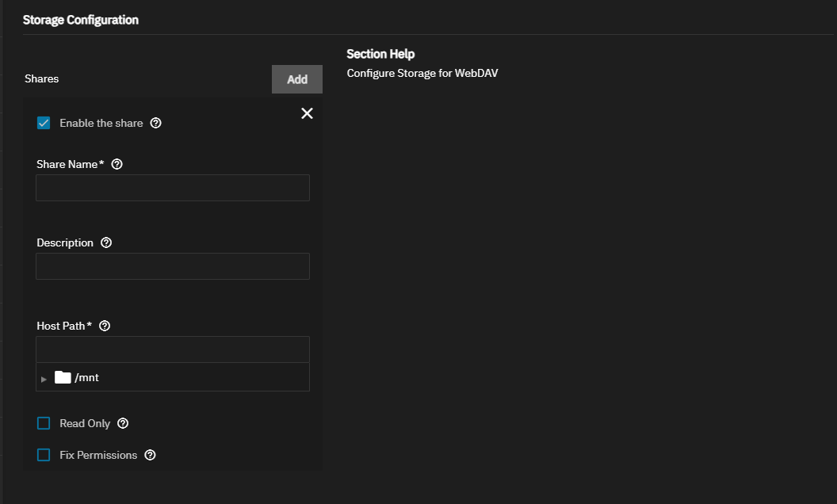Uncheck the Enable the share checkbox
The height and width of the screenshot is (504, 837).
44,123
